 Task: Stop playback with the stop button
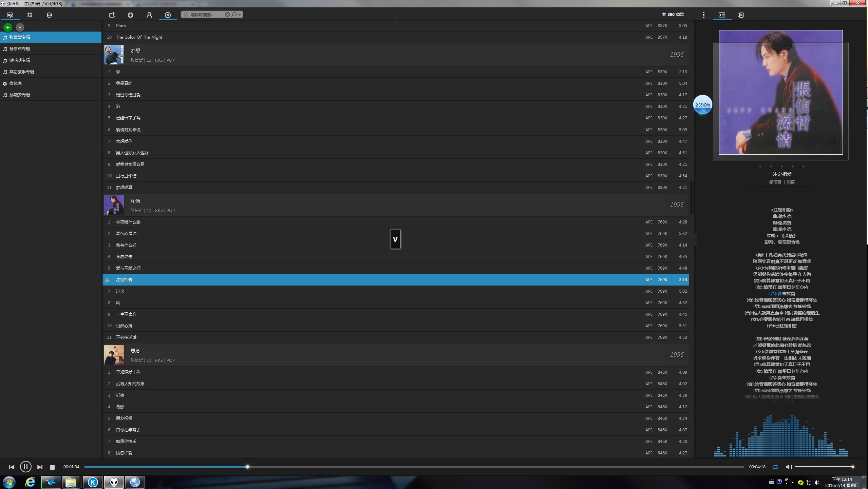click(x=52, y=467)
